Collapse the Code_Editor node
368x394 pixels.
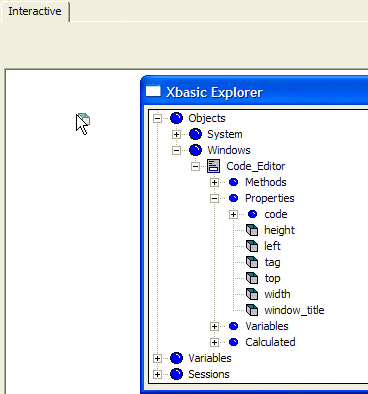tap(196, 166)
